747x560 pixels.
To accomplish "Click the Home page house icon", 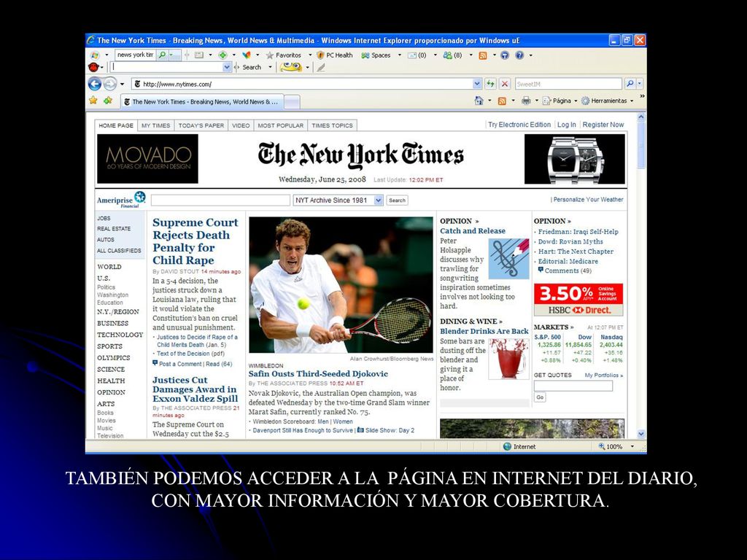I will click(x=479, y=101).
